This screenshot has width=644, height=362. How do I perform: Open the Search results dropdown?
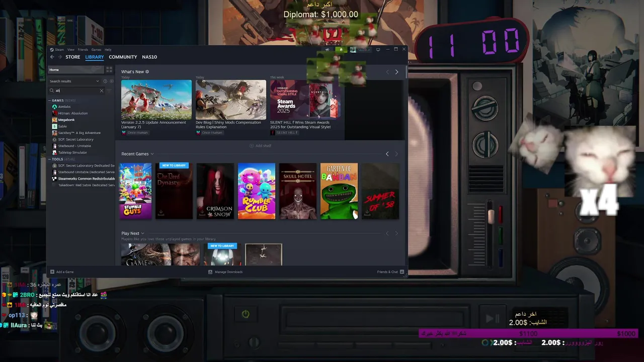[x=74, y=81]
